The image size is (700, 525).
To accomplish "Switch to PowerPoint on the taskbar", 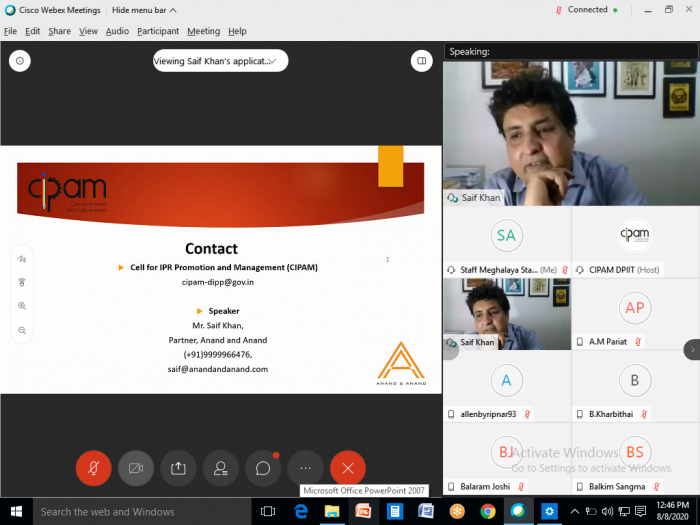I will (x=363, y=512).
